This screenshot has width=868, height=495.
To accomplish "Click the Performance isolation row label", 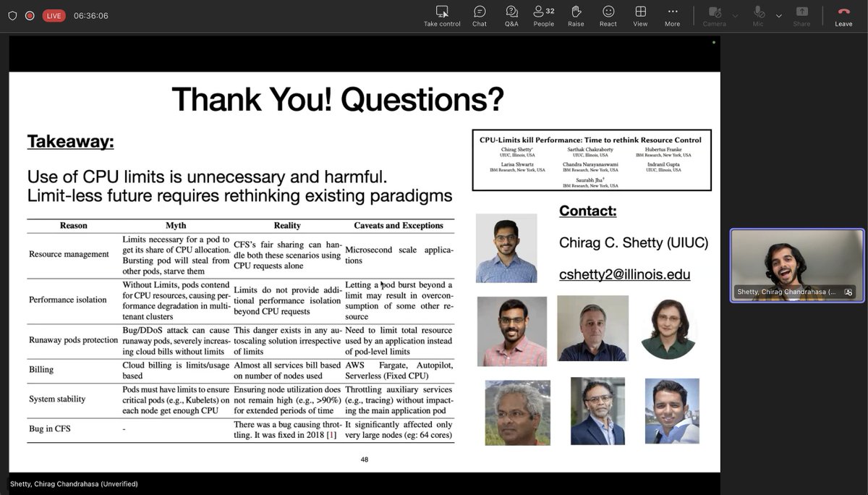I will [x=67, y=300].
